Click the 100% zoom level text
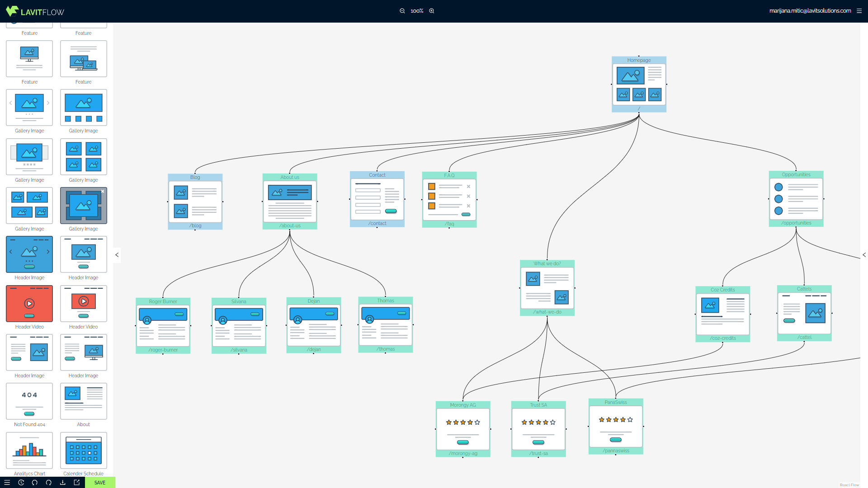The height and width of the screenshot is (488, 868). (x=417, y=11)
